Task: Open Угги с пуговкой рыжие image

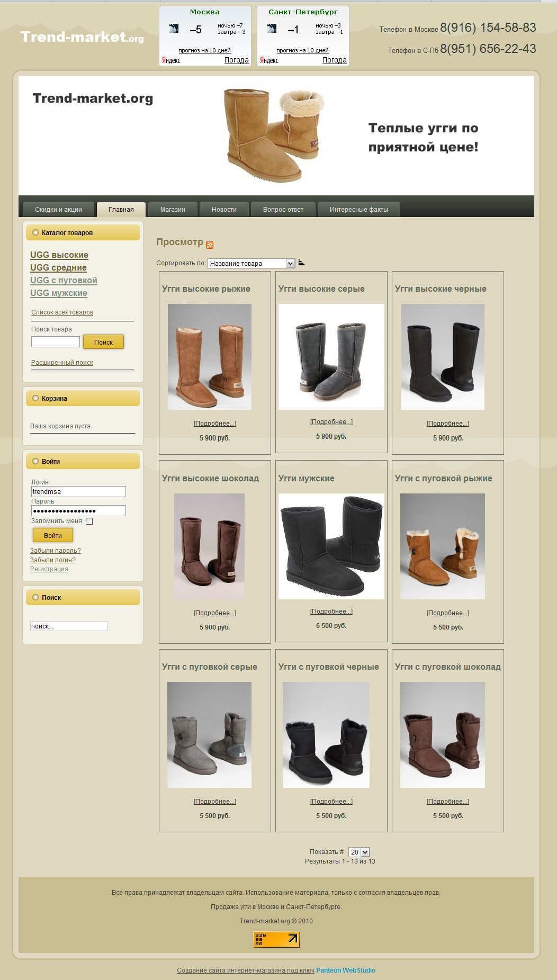Action: tap(443, 546)
